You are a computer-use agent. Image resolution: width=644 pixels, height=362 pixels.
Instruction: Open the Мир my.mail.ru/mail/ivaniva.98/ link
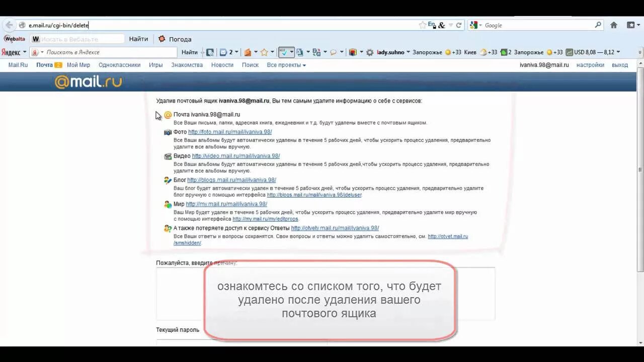[226, 204]
